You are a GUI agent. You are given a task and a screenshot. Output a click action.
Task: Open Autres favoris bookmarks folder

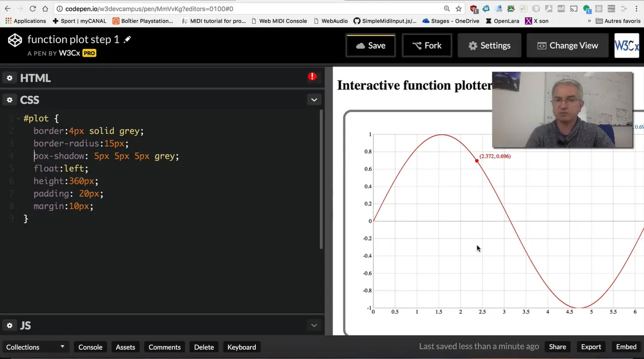[618, 21]
